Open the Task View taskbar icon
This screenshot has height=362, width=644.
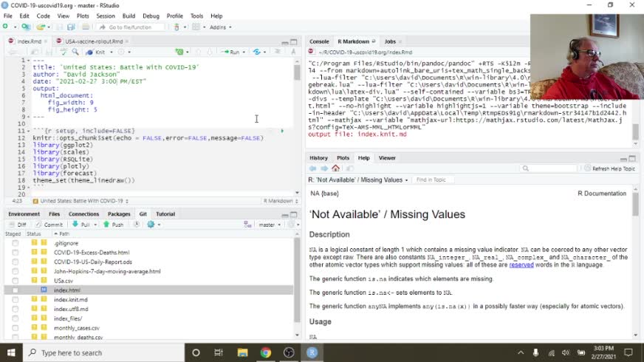click(x=219, y=352)
